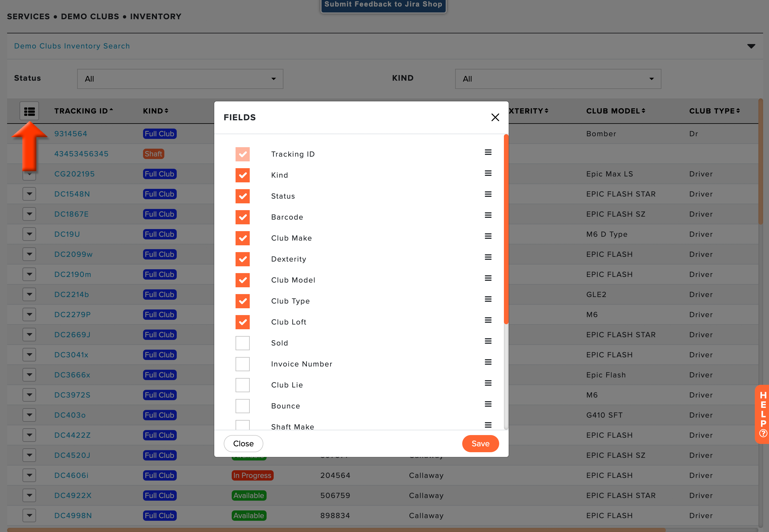Viewport: 769px width, 532px height.
Task: Click the Help tab on the right edge
Action: [x=762, y=414]
